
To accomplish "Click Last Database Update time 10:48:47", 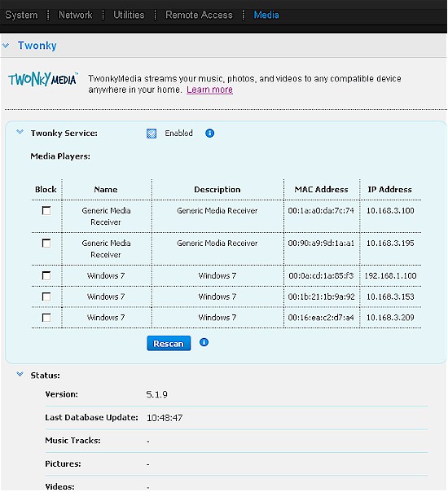I will click(165, 418).
